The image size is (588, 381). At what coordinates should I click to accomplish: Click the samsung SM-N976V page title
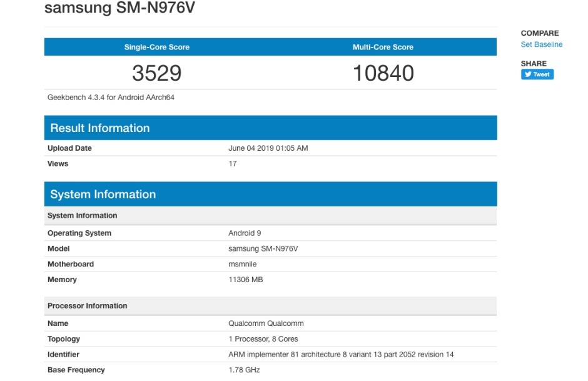click(123, 9)
